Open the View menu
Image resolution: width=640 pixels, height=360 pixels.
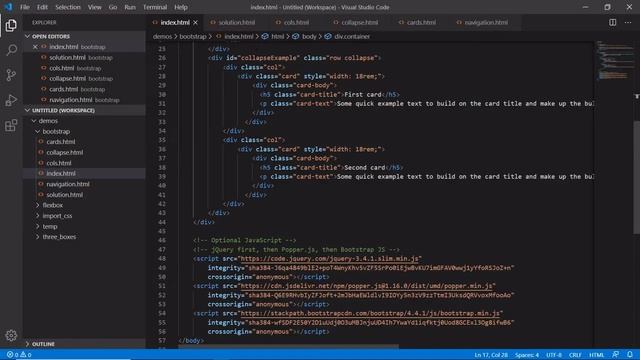point(95,7)
